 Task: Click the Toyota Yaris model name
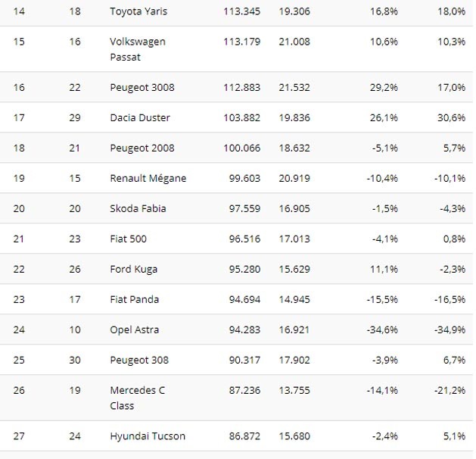140,12
